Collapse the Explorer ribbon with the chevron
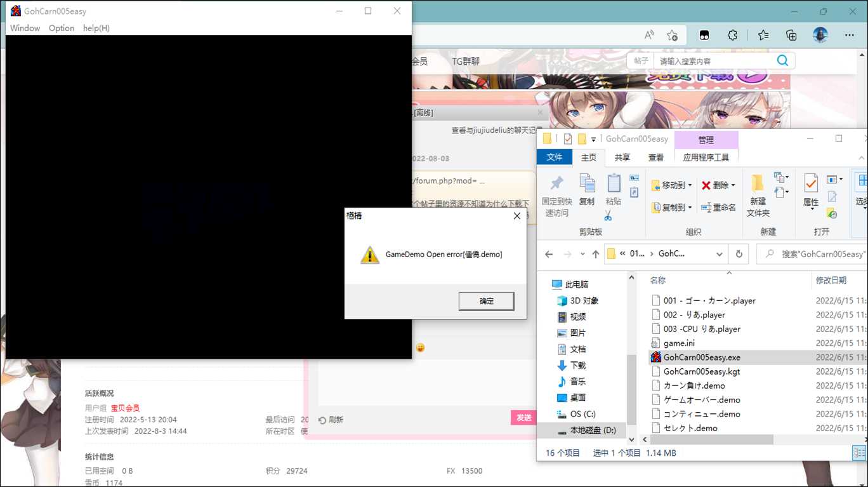This screenshot has height=487, width=868. click(x=860, y=157)
